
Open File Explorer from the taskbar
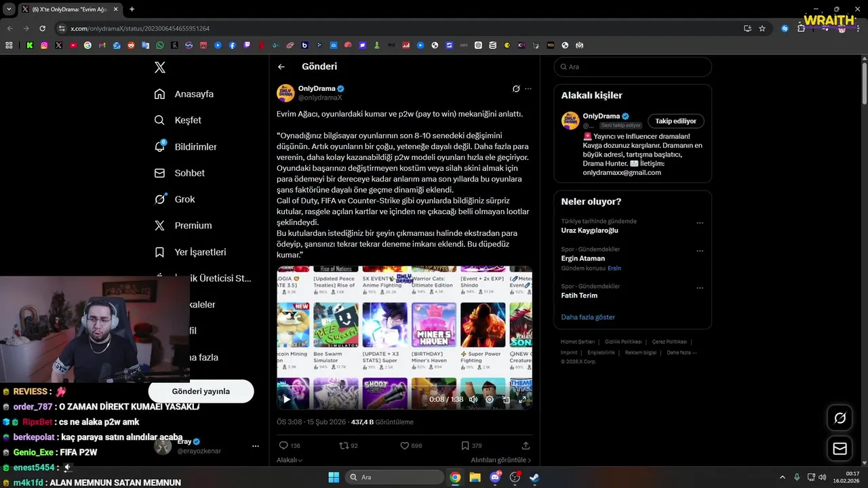click(475, 477)
